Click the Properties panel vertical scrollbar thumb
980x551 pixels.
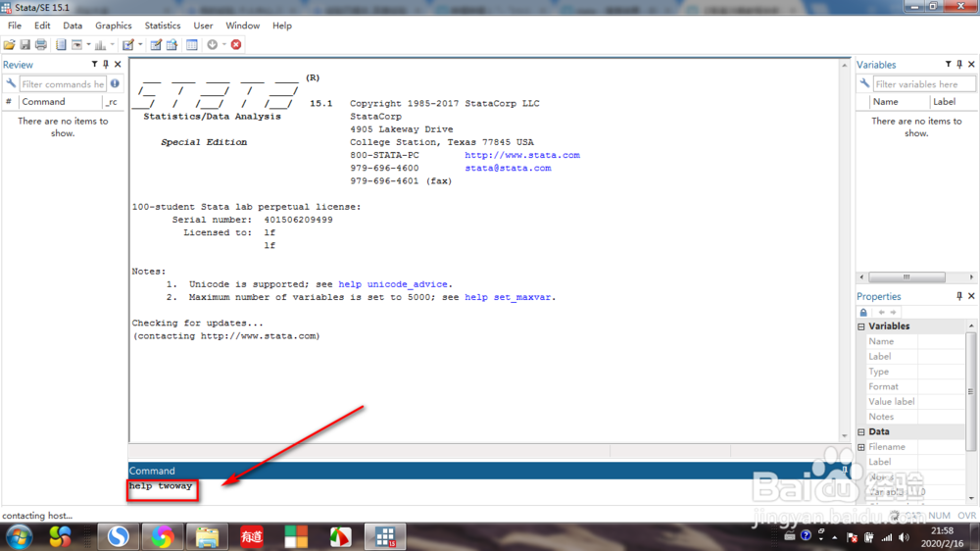[970, 391]
